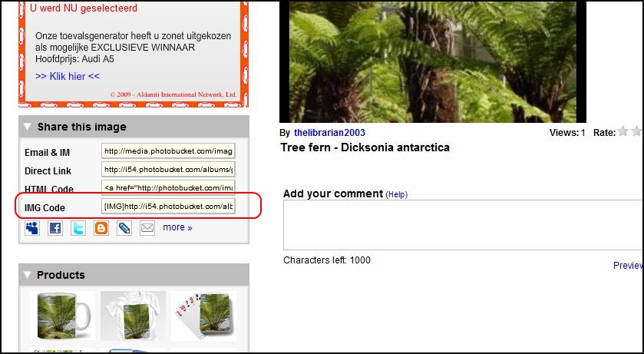The width and height of the screenshot is (644, 354).
Task: Share image by email envelope icon
Action: click(147, 228)
